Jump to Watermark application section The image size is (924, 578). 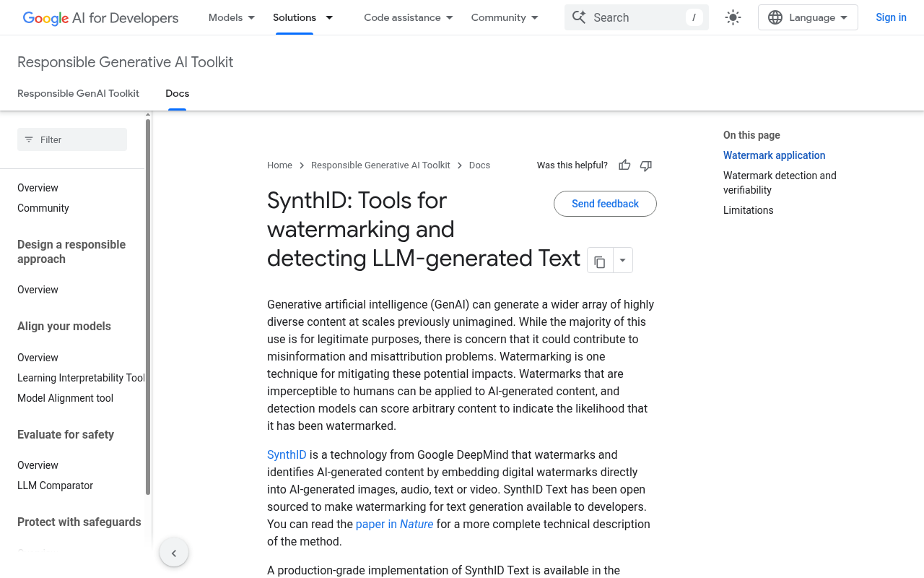[x=774, y=155]
